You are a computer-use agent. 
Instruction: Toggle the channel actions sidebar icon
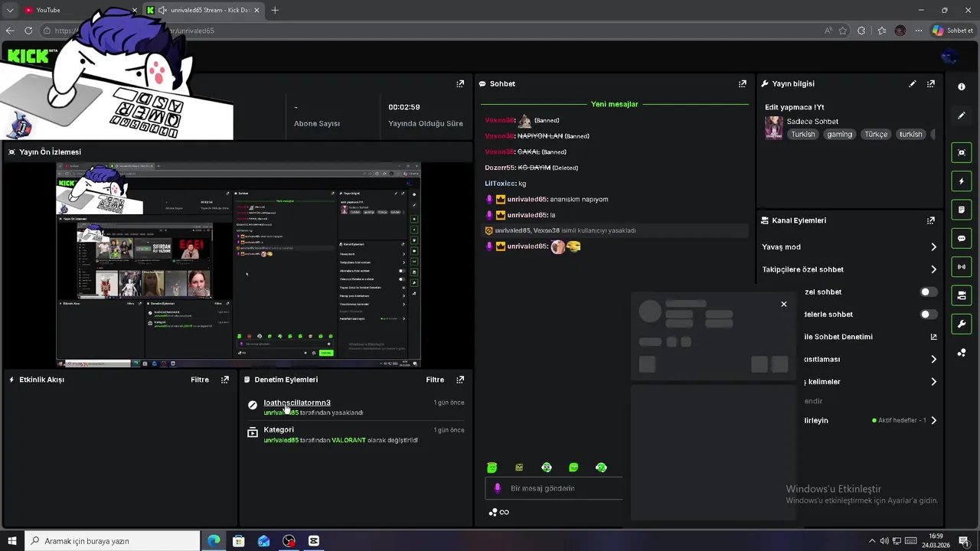coord(962,295)
